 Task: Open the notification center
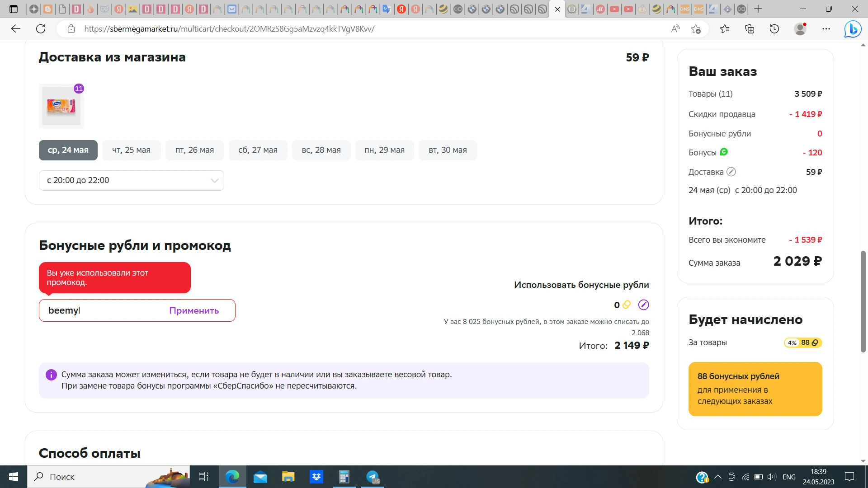(849, 477)
